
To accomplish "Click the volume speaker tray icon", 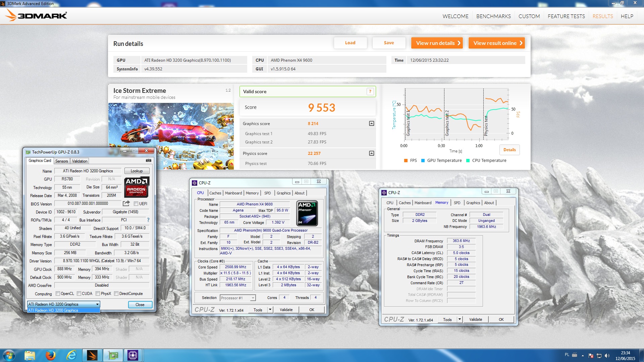I will 607,356.
